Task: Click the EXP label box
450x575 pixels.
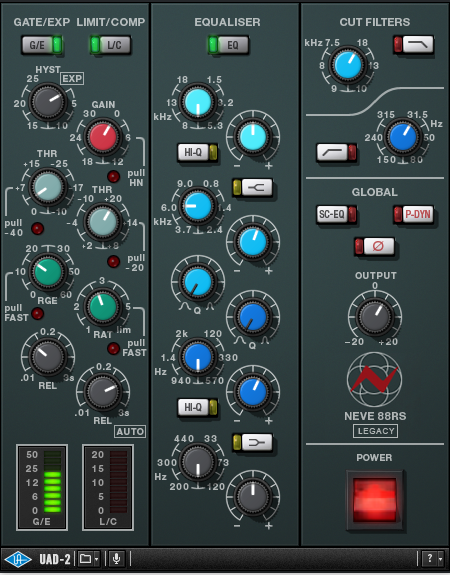Action: tap(72, 78)
